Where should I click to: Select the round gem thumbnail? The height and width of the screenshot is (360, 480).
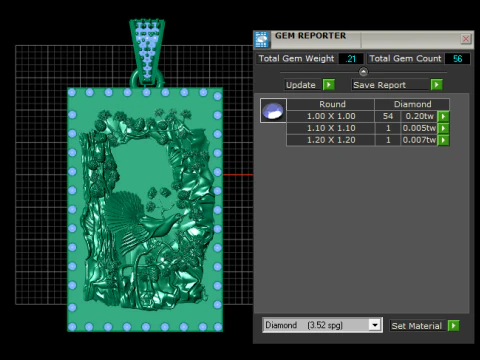pyautogui.click(x=273, y=111)
